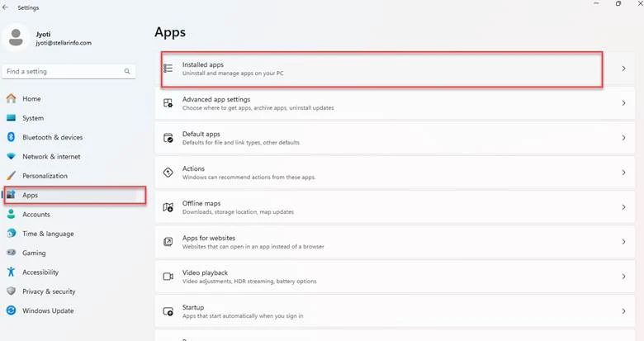644x341 pixels.
Task: Click the search magnifier icon
Action: 127,72
